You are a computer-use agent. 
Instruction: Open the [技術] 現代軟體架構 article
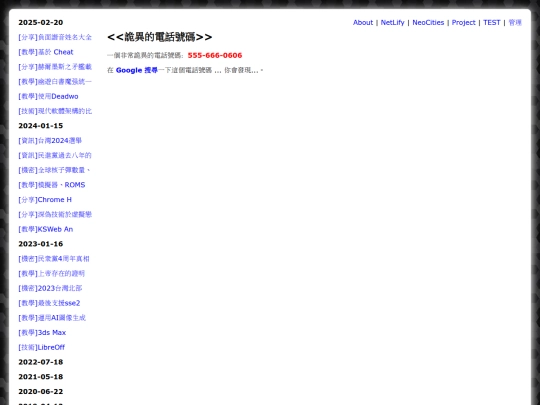click(x=55, y=111)
